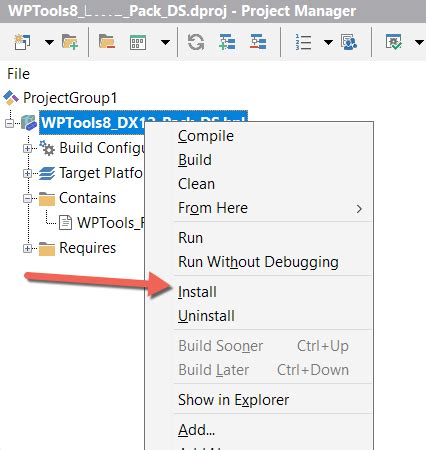
Task: Click the File column header
Action: pos(19,74)
